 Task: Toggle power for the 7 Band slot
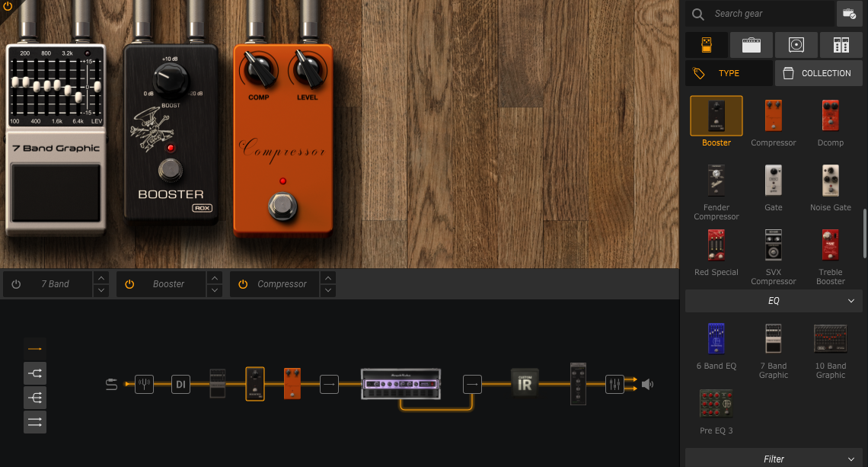point(16,284)
